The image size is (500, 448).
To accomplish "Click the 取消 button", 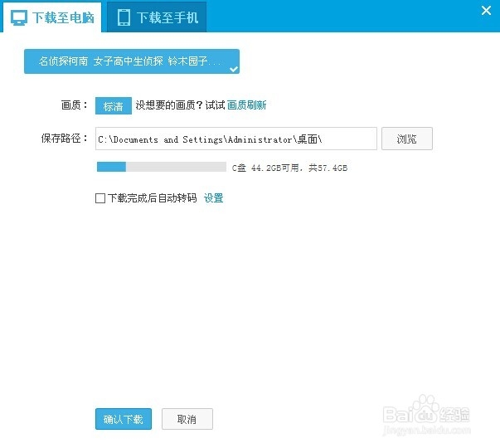I will (x=187, y=419).
